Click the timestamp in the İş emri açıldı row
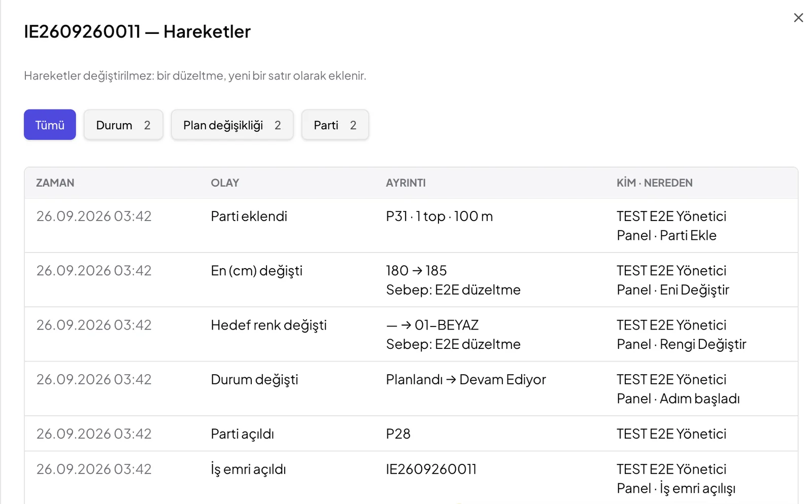The height and width of the screenshot is (504, 812). coord(94,470)
